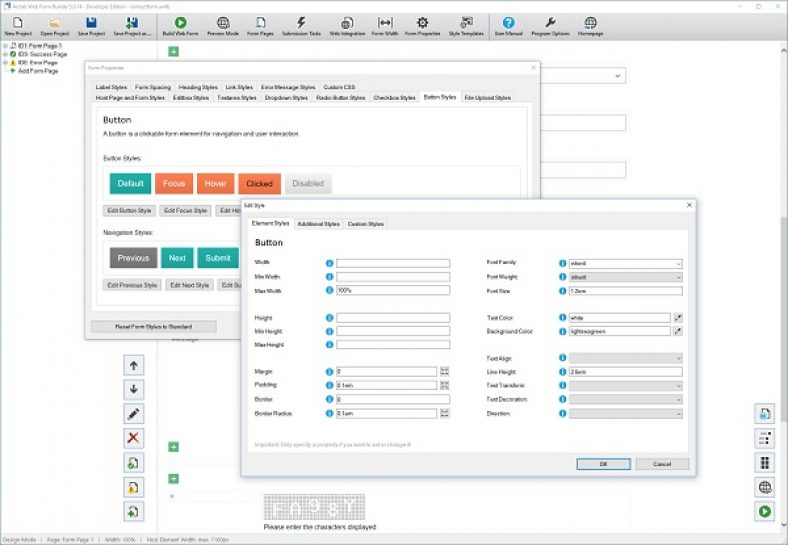Click the Save Project disk icon
The image size is (788, 545).
click(91, 23)
